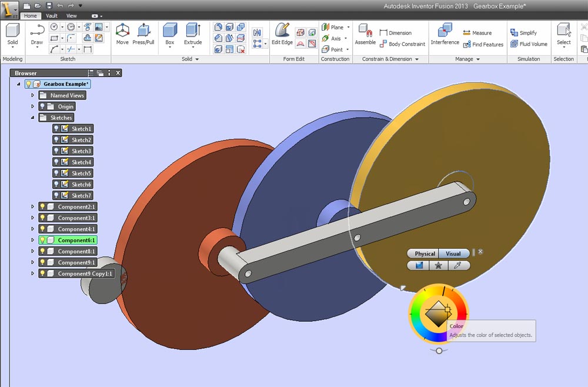
Task: Click the Open file folder icon
Action: pyautogui.click(x=38, y=6)
